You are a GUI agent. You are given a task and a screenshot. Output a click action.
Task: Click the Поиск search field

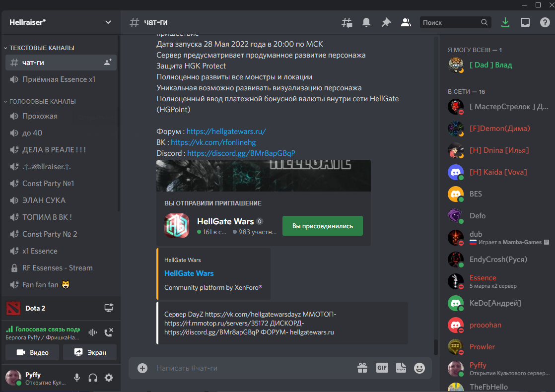[455, 22]
